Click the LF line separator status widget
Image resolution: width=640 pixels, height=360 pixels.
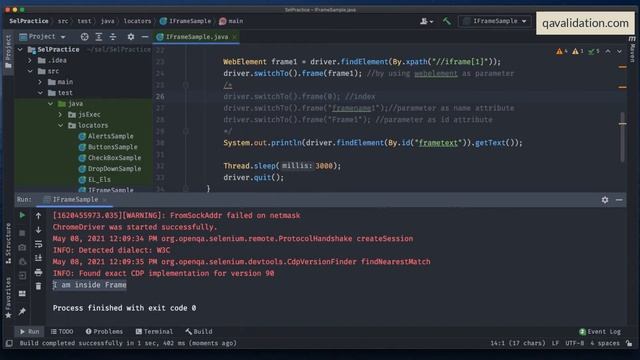click(x=555, y=343)
